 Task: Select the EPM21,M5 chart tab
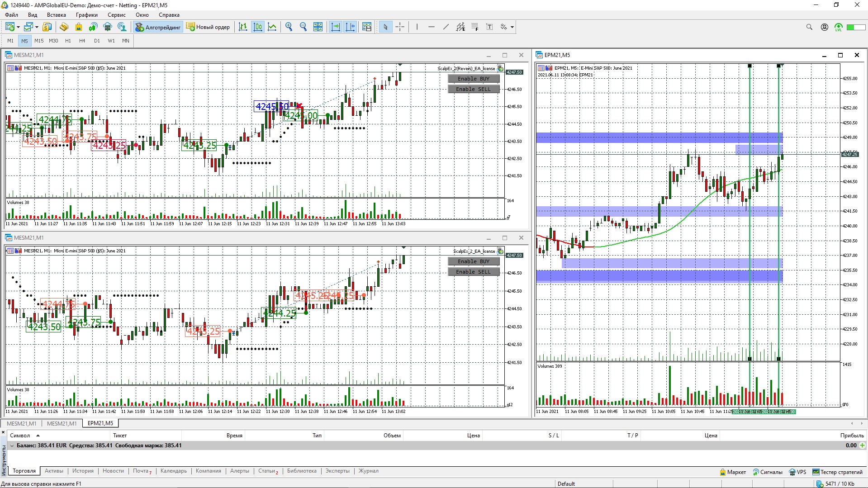[100, 423]
